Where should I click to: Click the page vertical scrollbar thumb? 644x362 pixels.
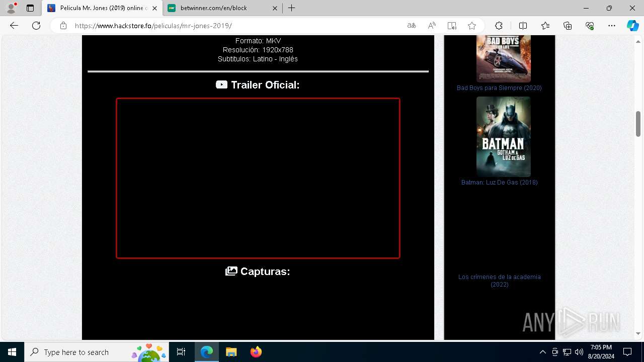[638, 124]
